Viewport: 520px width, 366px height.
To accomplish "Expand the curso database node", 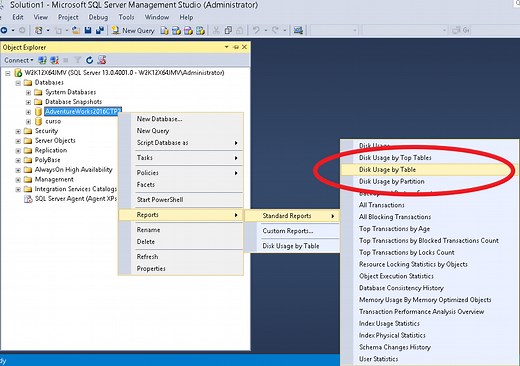I will 28,122.
